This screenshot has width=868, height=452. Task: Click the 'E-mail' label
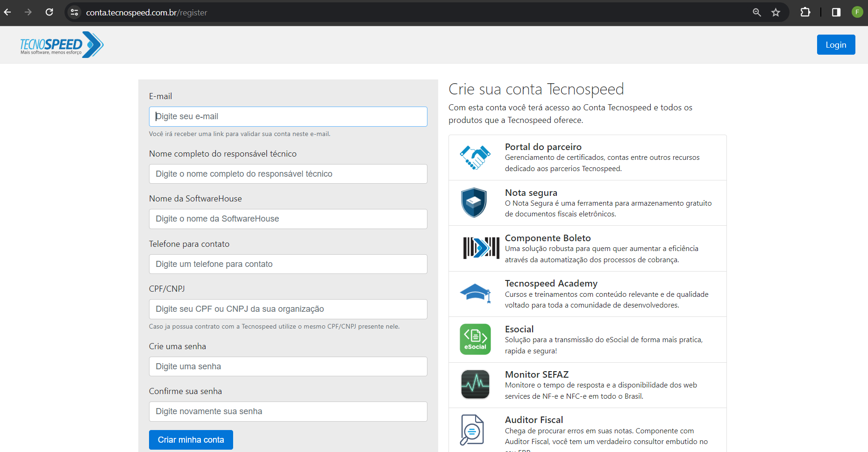(160, 96)
